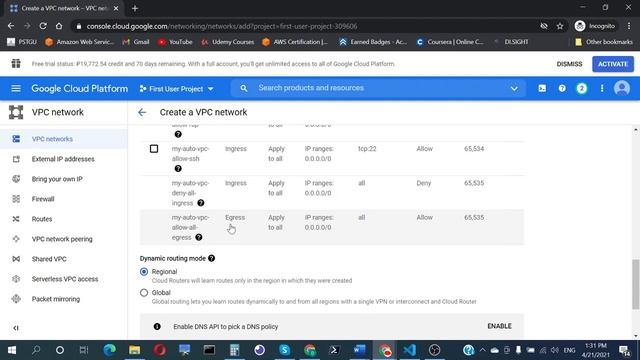
Task: Open YouTube bookmark
Action: (x=175, y=42)
